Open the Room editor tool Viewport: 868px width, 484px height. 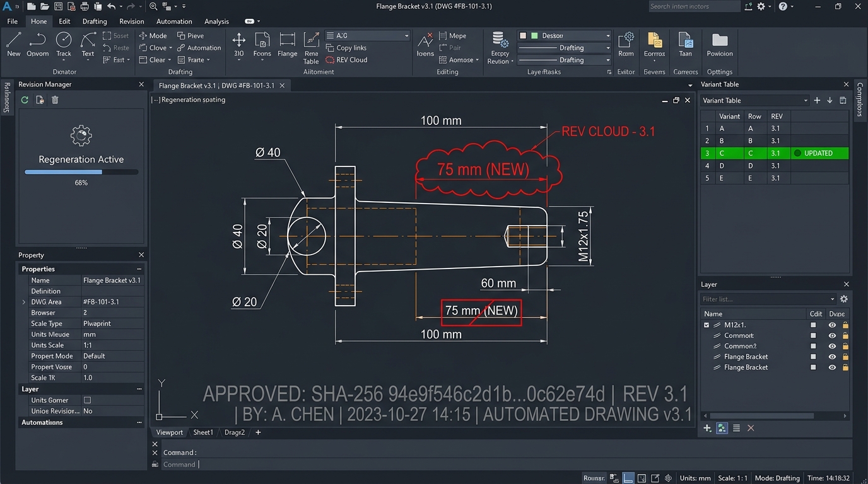click(626, 45)
